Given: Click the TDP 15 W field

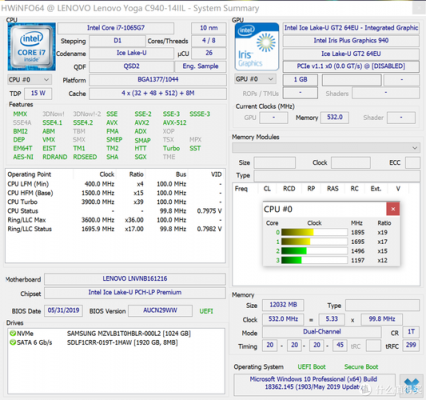Looking at the screenshot, I should click(x=38, y=93).
